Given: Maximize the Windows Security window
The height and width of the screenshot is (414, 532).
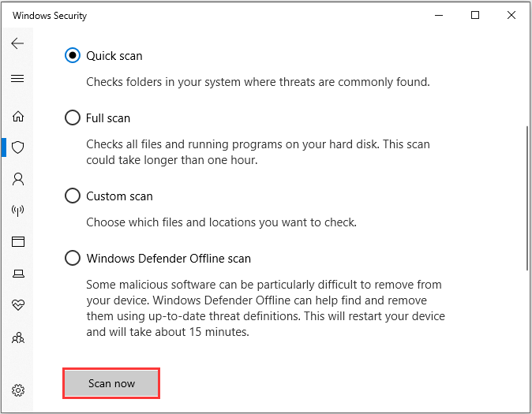Looking at the screenshot, I should click(475, 15).
